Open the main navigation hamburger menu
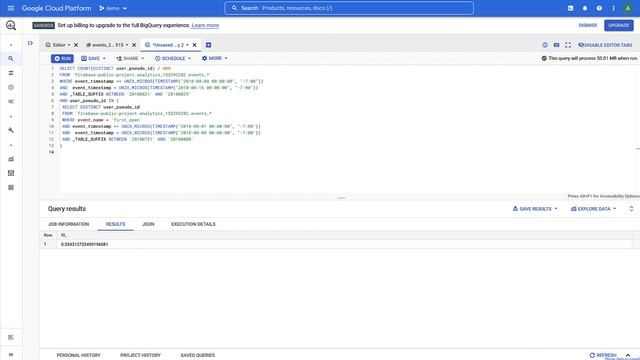Image resolution: width=640 pixels, height=360 pixels. 11,8
